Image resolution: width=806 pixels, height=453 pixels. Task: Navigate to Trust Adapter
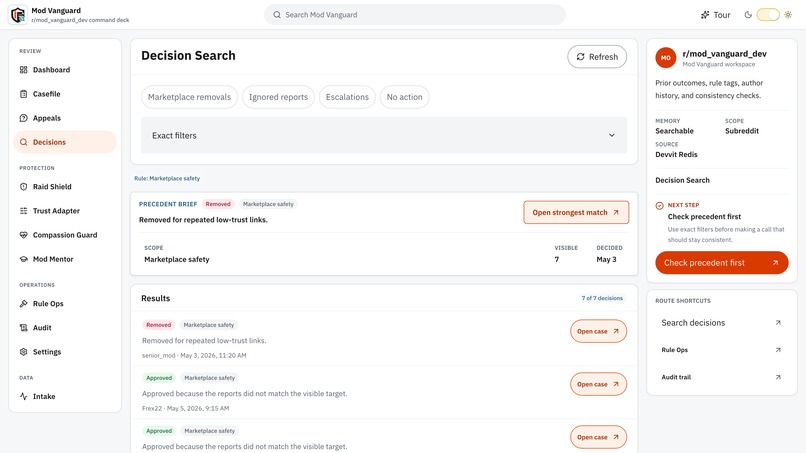click(x=65, y=211)
